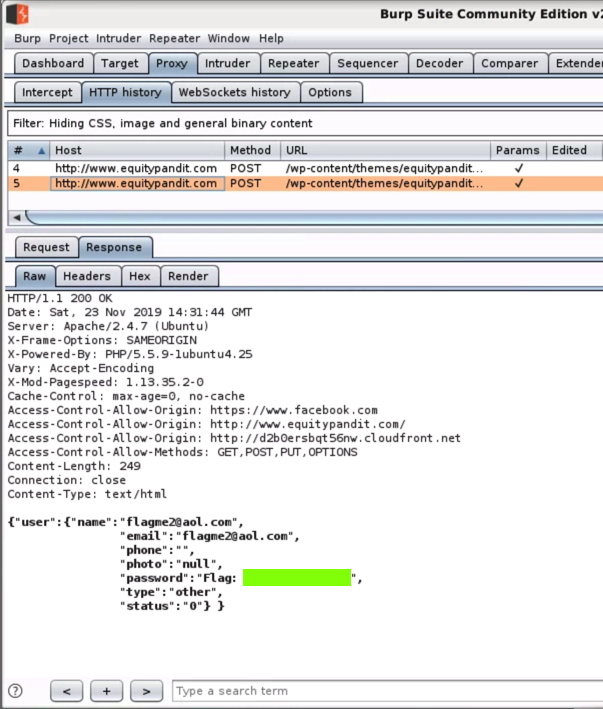The width and height of the screenshot is (603, 709).
Task: Click the Content-Type: text/html line
Action: 87,494
